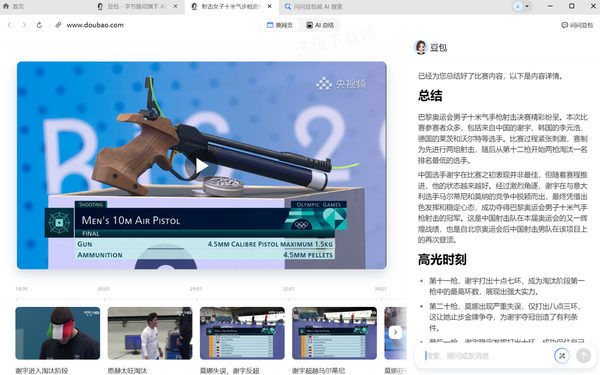Click the 央视频 logo on the video
This screenshot has height=375, width=600.
tap(341, 84)
